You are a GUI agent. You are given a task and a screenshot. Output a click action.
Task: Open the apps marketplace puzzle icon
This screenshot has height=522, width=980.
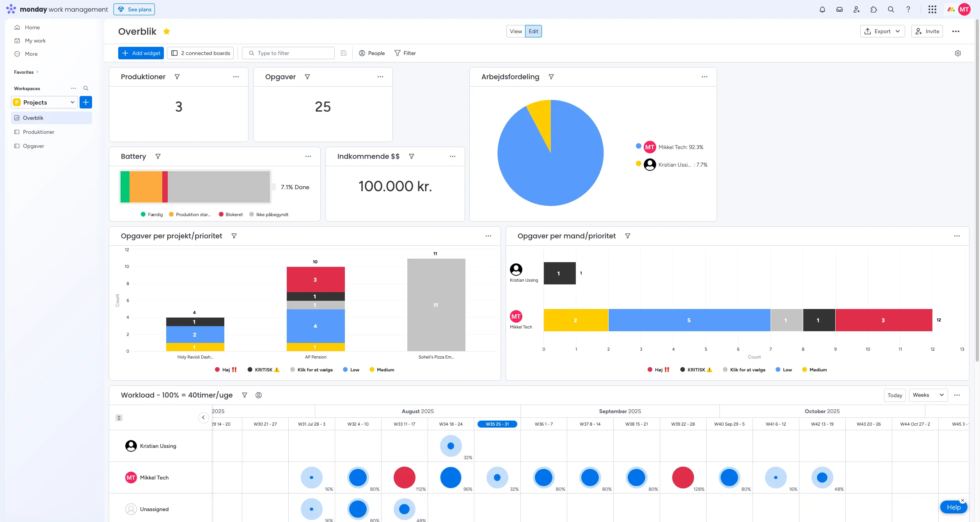[x=873, y=9]
